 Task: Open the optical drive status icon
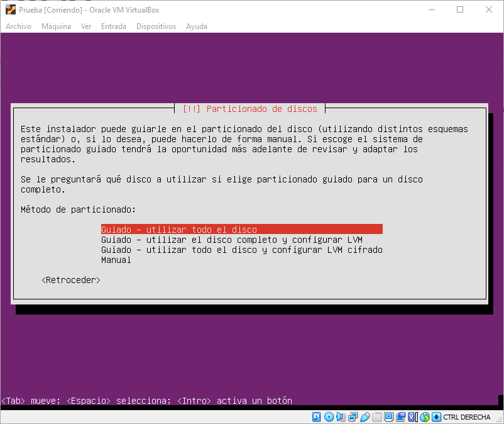[x=329, y=417]
